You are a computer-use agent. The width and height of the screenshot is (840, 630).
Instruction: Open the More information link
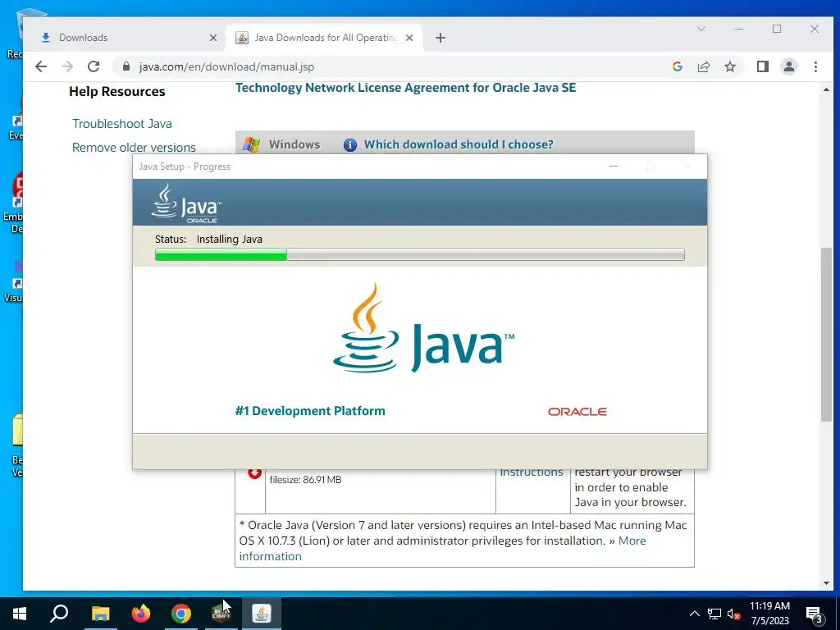pyautogui.click(x=442, y=548)
